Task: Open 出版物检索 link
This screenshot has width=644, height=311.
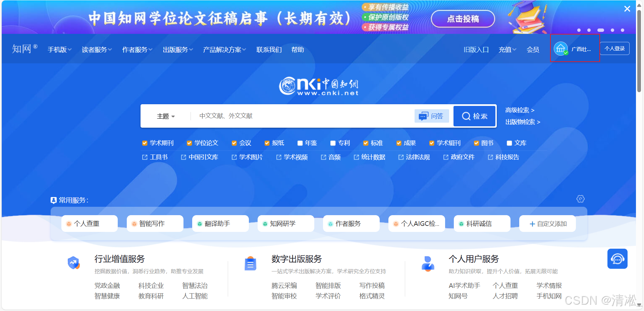Action: coord(523,122)
